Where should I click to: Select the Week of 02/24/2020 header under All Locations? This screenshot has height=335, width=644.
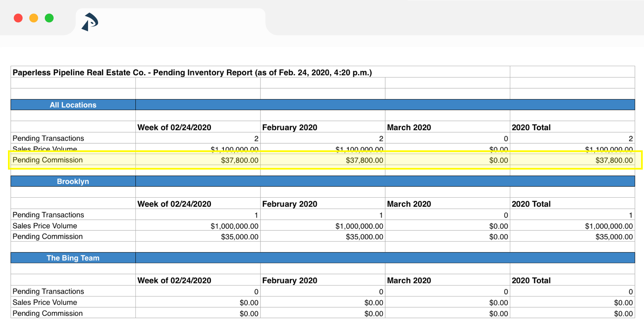coord(173,127)
